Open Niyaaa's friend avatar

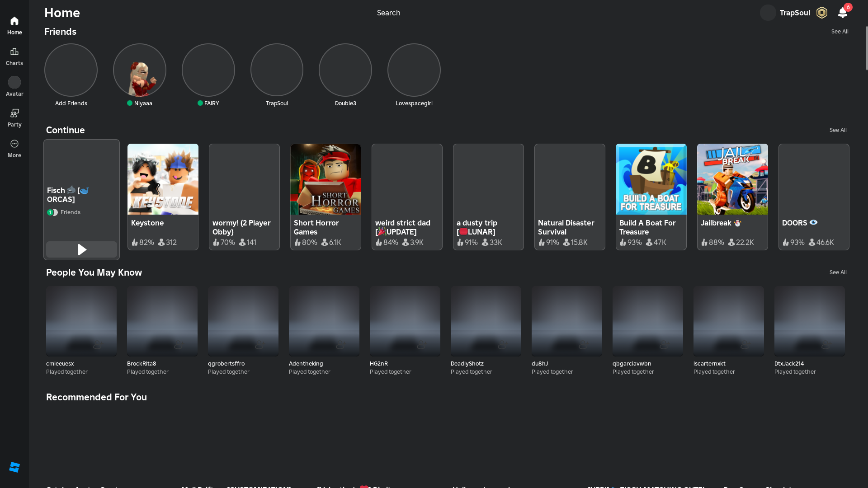(x=140, y=70)
